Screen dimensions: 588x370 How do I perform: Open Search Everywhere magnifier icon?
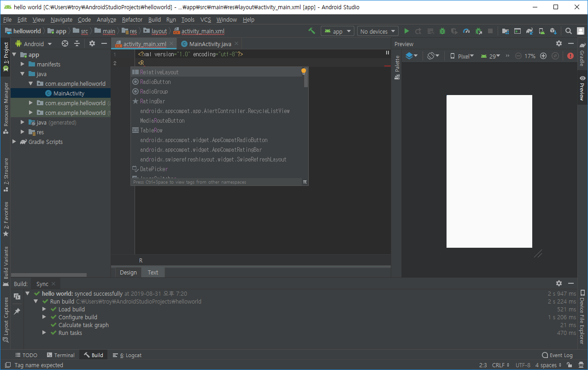(x=569, y=31)
